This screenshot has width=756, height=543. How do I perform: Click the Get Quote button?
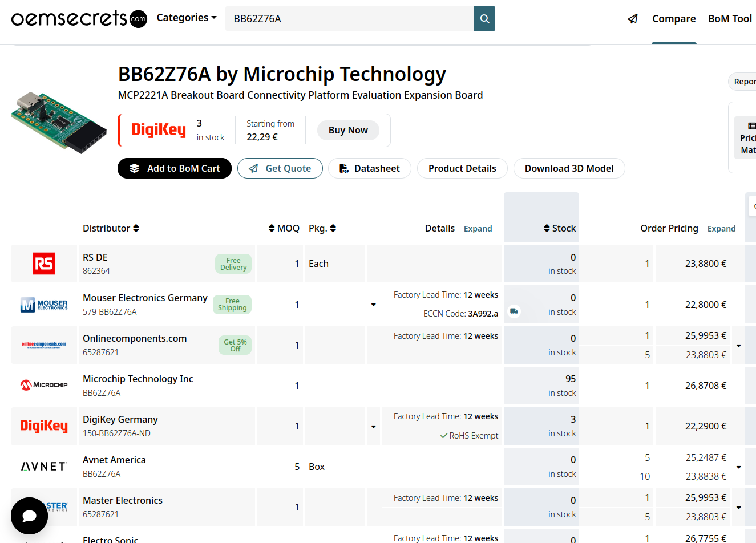(x=280, y=168)
